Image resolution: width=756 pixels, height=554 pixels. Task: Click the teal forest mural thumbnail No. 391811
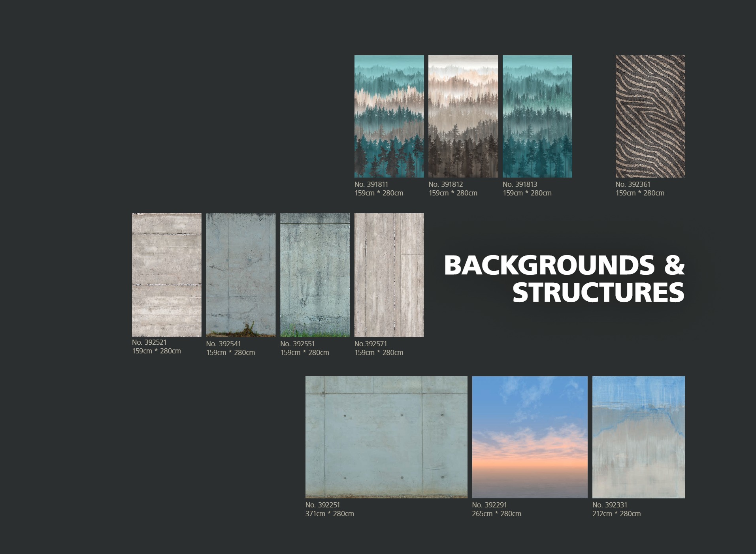coord(389,116)
